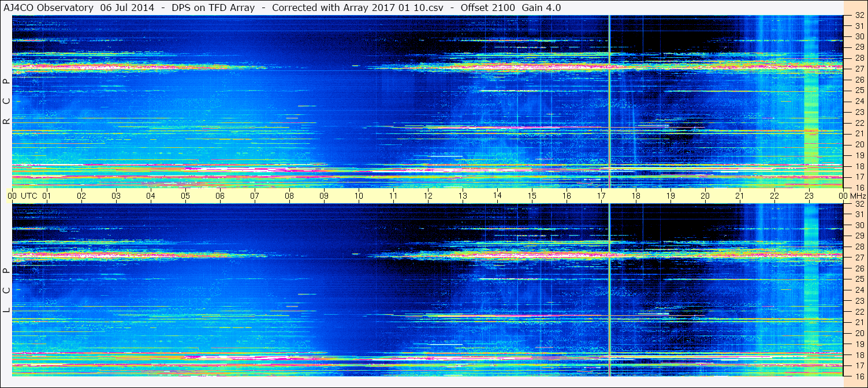Image resolution: width=868 pixels, height=388 pixels.
Task: Click 'DPS on TFD Array' header text
Action: point(213,8)
